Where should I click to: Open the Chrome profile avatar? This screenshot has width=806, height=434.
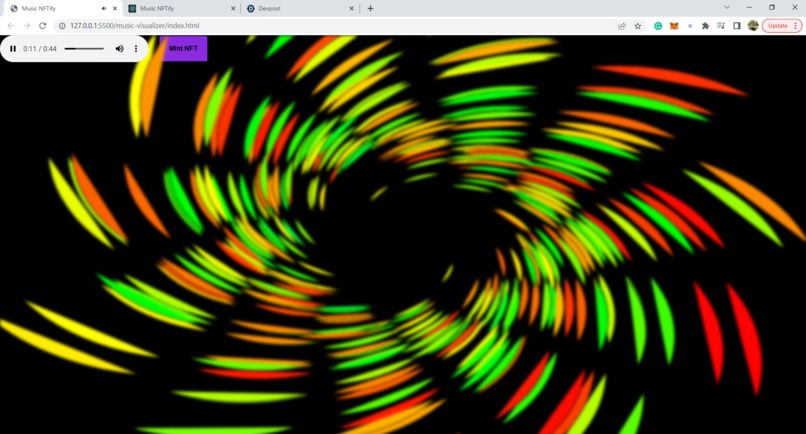(753, 26)
